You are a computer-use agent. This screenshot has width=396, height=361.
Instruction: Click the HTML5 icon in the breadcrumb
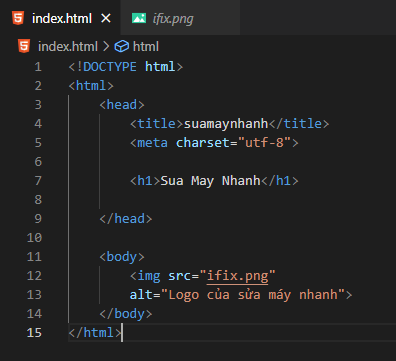click(x=24, y=46)
